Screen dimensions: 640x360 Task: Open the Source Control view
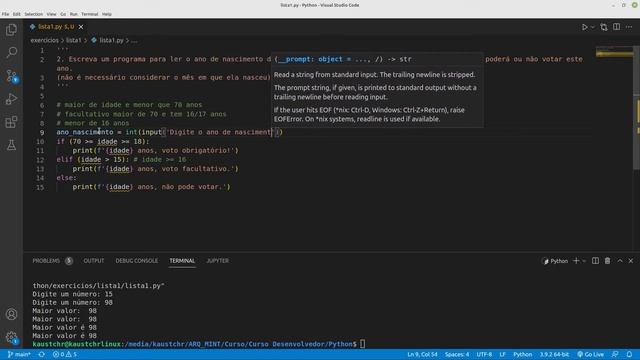[x=11, y=76]
